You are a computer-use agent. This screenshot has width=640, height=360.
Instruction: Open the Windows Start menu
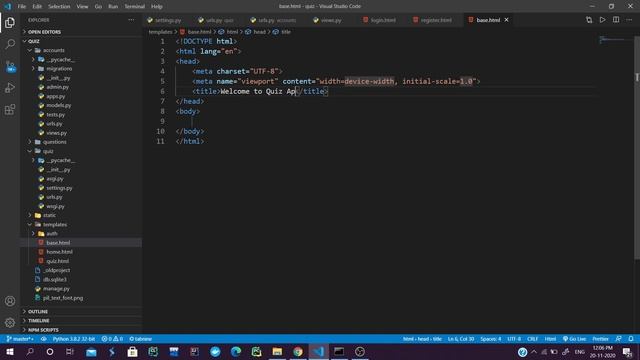(10, 351)
